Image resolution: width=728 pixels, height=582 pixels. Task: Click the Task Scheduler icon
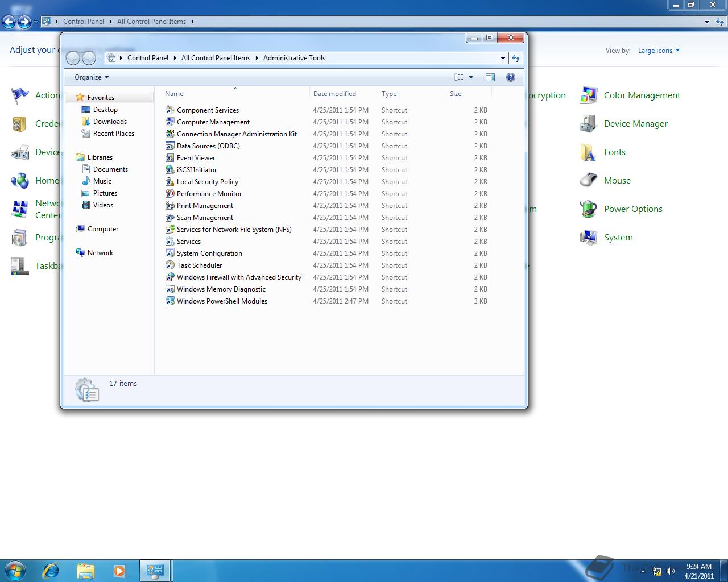click(x=169, y=265)
